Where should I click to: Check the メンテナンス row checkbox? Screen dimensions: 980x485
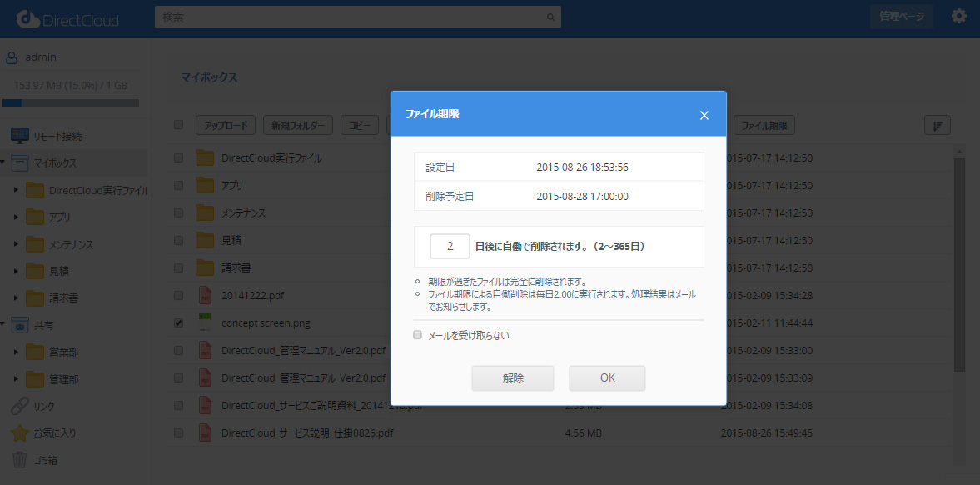(178, 212)
